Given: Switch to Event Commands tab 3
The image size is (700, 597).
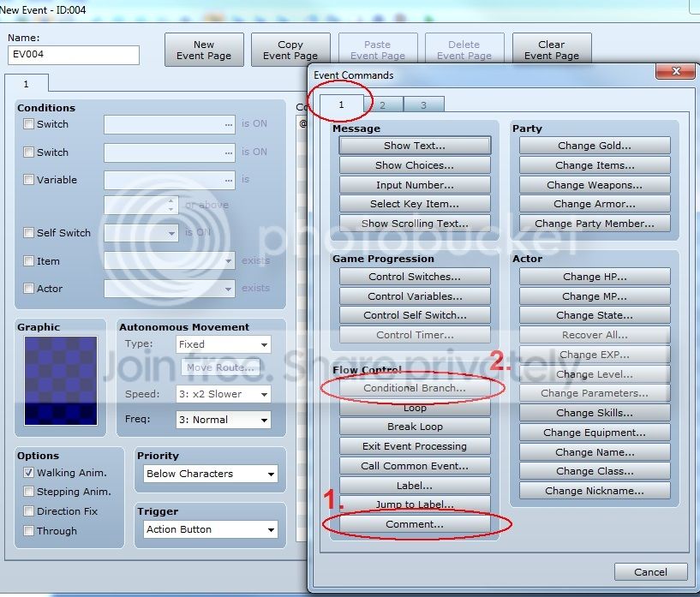Looking at the screenshot, I should pos(423,105).
